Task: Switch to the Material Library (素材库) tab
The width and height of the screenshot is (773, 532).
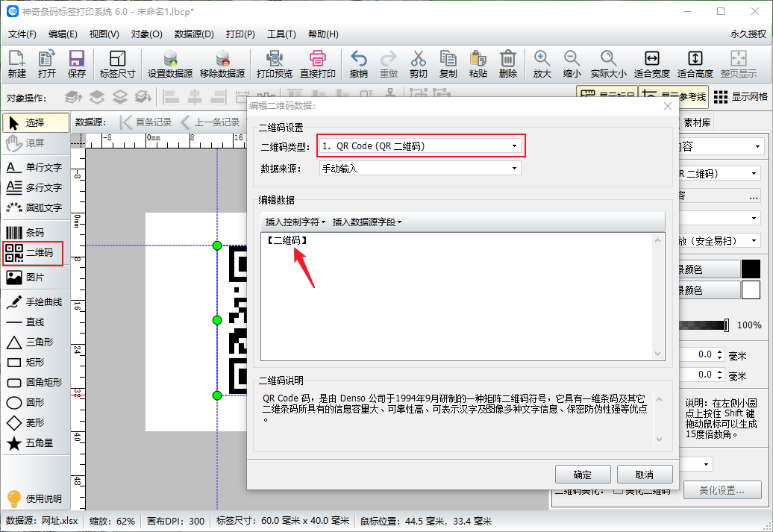Action: pos(697,122)
